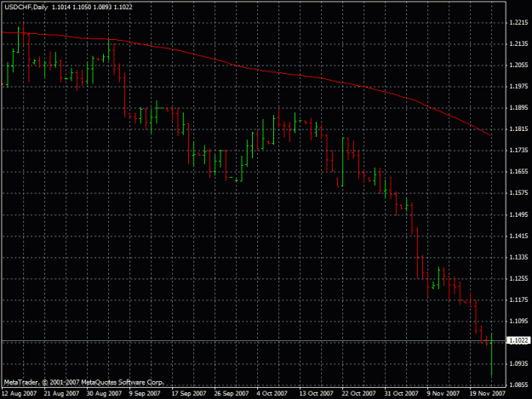Click the 12 Aug 2007 date label
532x399 pixels.
click(19, 393)
